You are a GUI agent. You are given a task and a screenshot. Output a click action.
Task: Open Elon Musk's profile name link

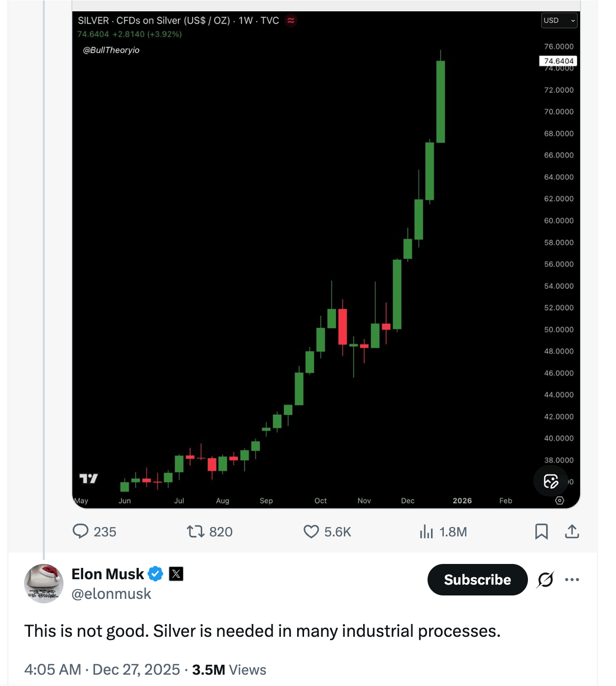pos(108,574)
